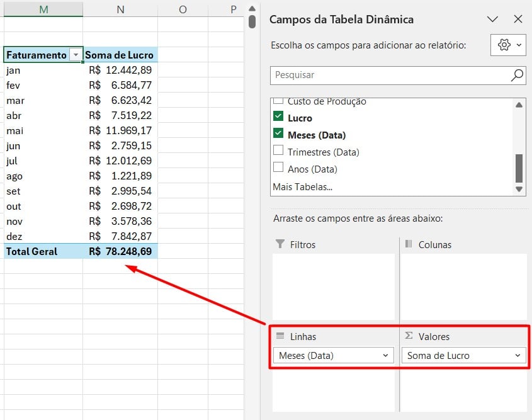Select the jan row label
This screenshot has width=532, height=420.
(43, 70)
